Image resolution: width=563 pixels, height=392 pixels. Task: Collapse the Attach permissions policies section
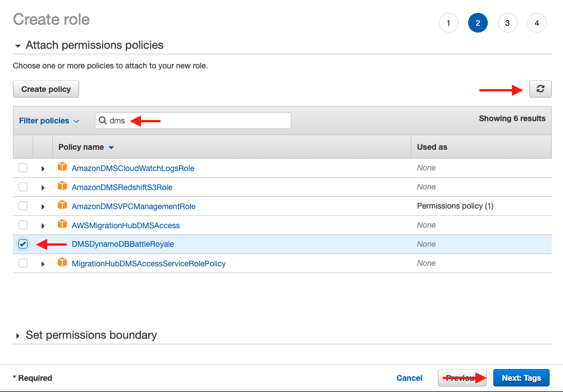[18, 45]
